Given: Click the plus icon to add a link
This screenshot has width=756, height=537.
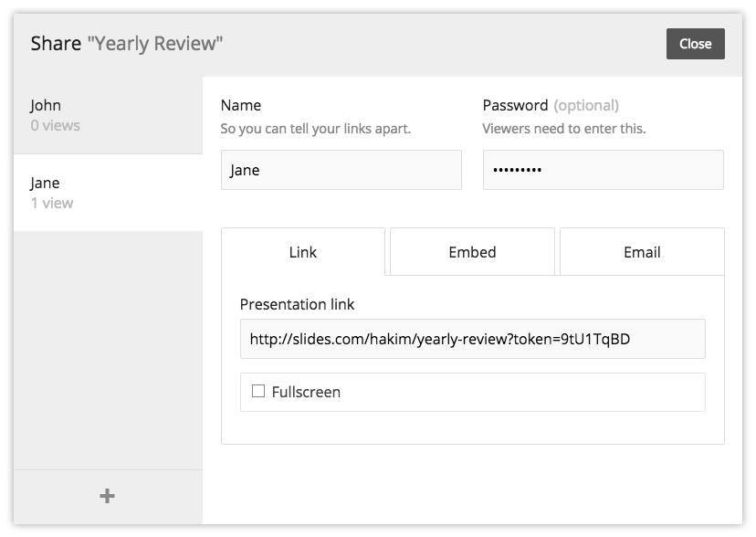Looking at the screenshot, I should (107, 496).
